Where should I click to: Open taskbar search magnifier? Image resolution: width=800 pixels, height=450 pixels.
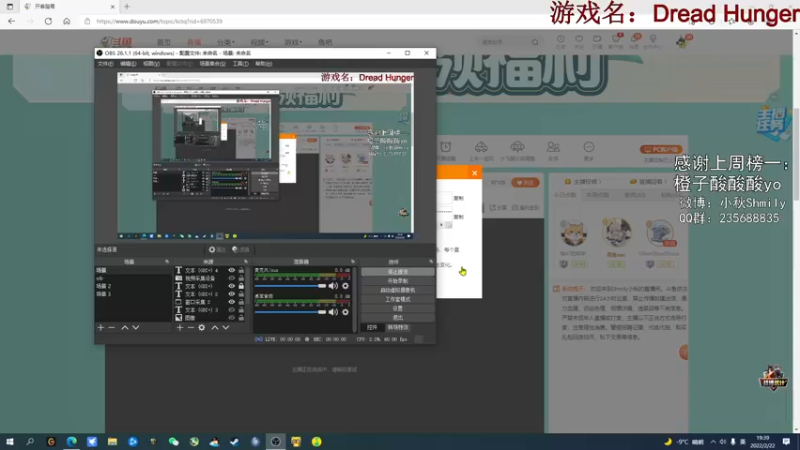(30, 442)
